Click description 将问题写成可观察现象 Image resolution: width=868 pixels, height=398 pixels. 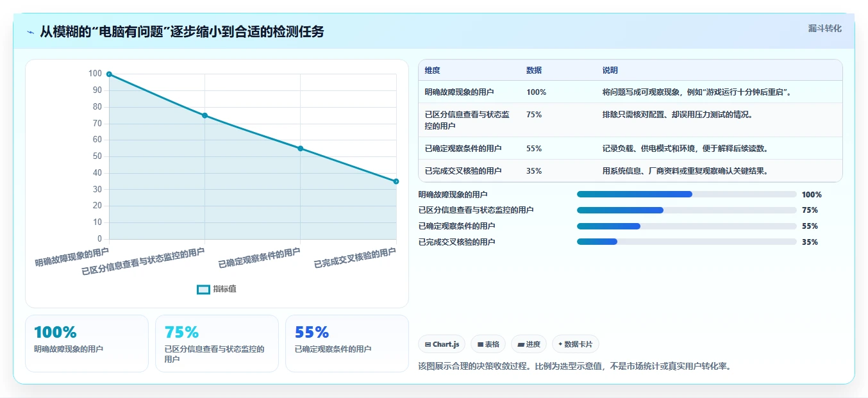tap(696, 92)
